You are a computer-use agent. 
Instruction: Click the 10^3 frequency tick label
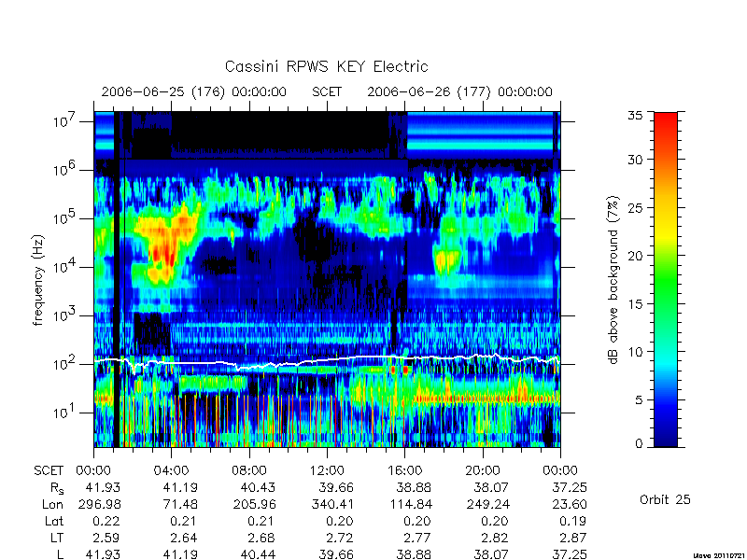tap(65, 315)
